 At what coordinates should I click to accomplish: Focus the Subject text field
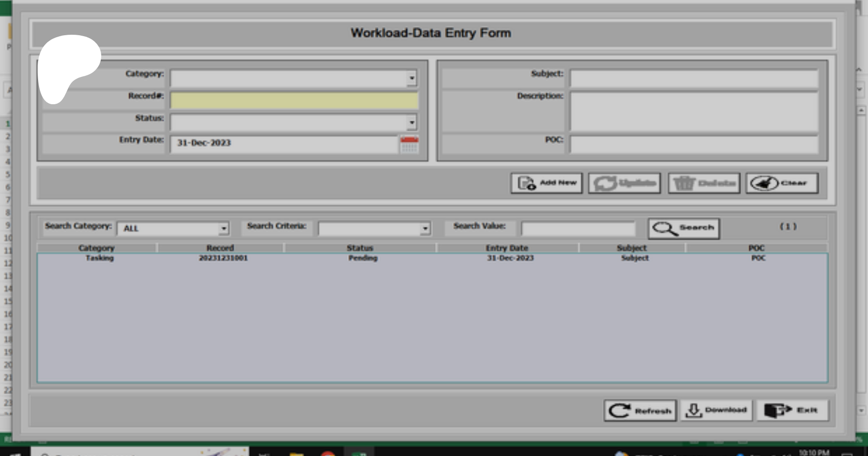693,78
